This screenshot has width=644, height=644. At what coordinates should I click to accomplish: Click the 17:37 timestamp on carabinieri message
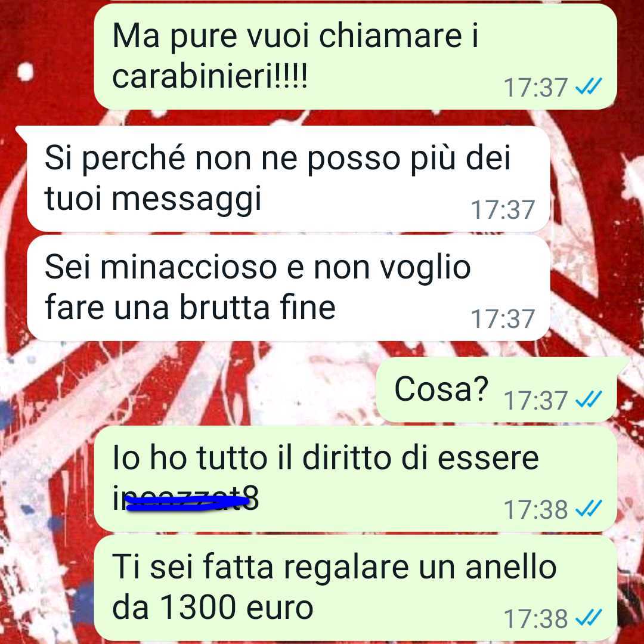coord(535,88)
